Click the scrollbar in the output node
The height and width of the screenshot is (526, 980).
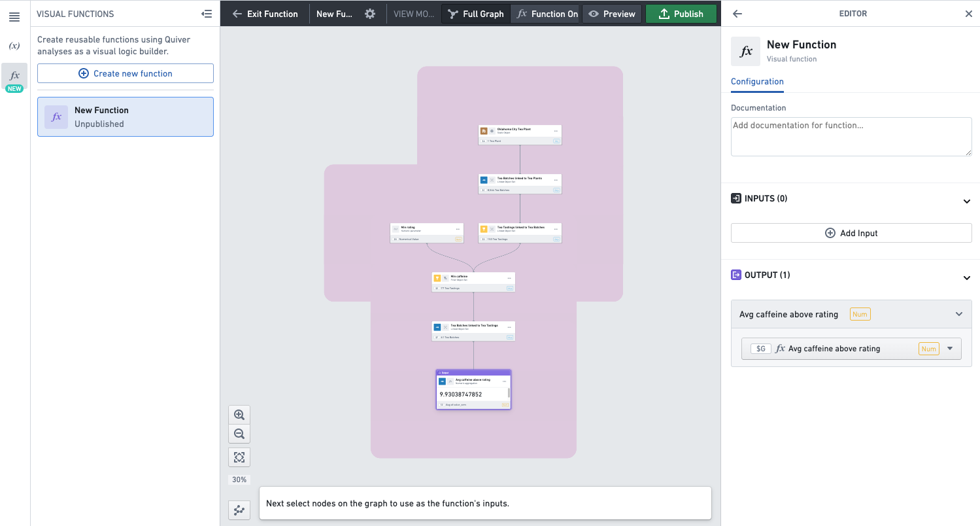(x=509, y=393)
